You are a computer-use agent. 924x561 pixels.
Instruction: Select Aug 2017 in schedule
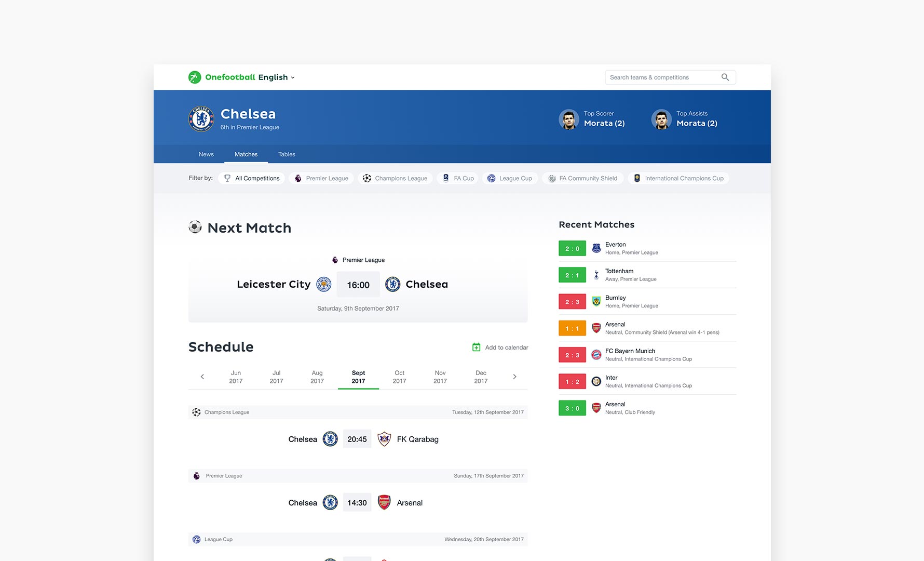(317, 377)
